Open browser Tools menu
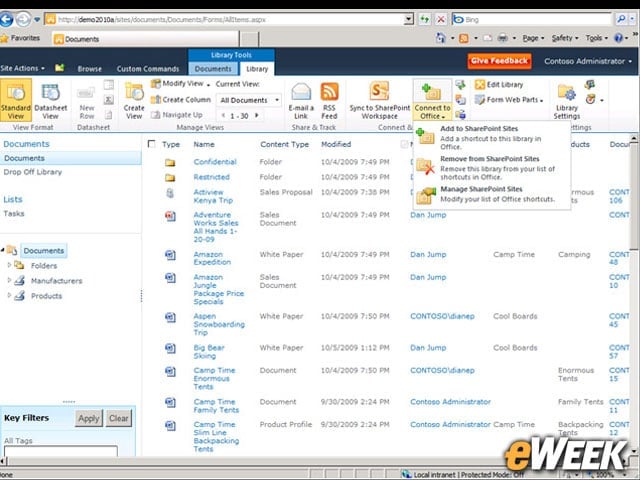This screenshot has width=640, height=480. [596, 38]
